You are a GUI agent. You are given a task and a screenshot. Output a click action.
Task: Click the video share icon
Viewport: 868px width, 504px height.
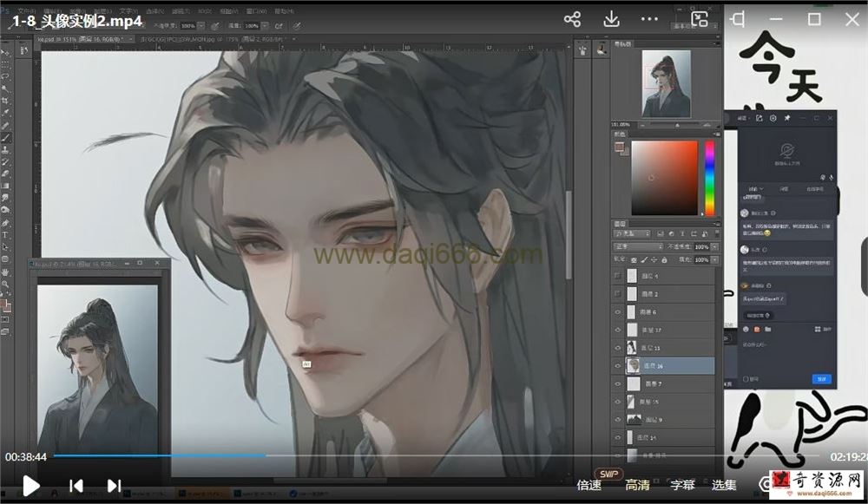(x=572, y=19)
